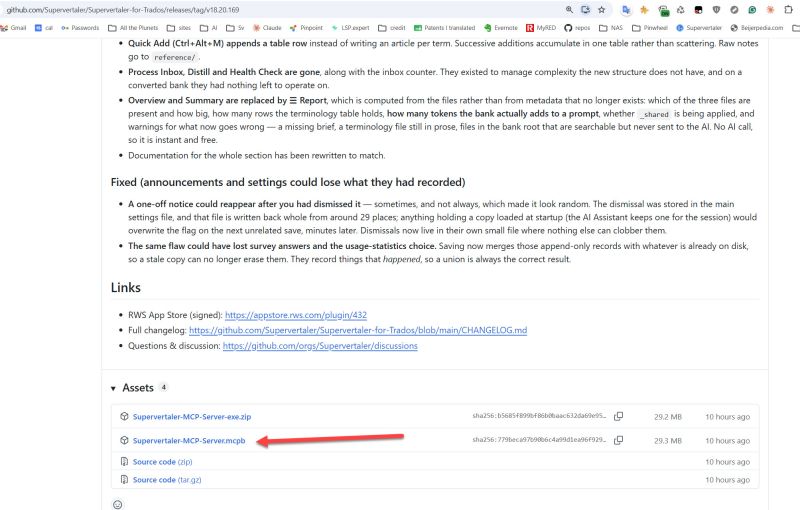Open the Patents I translated bookmark

[x=444, y=28]
